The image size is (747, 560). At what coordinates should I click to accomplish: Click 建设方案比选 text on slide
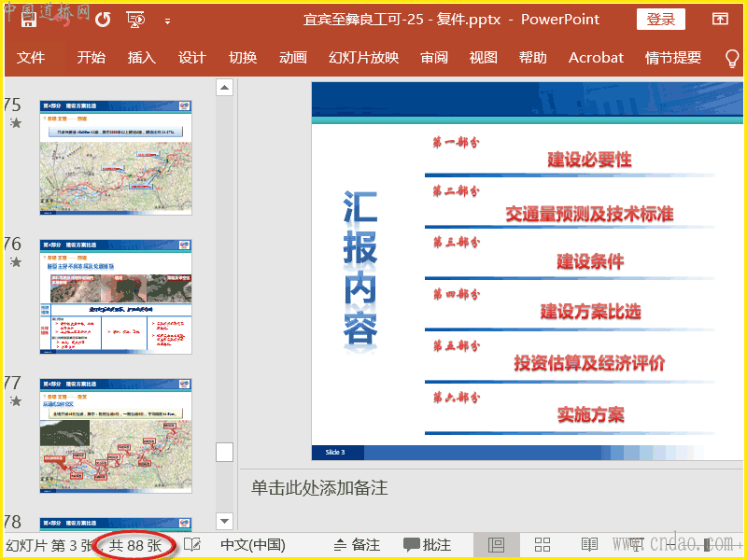[x=590, y=312]
